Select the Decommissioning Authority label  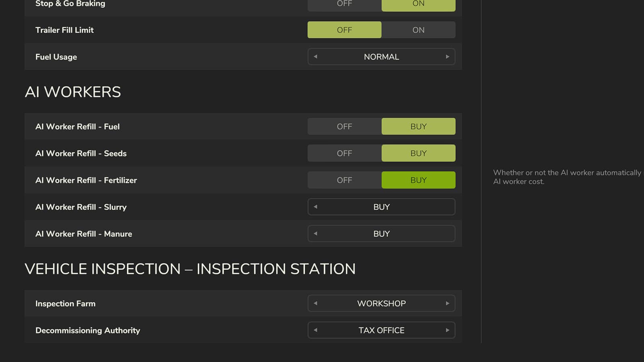point(88,331)
